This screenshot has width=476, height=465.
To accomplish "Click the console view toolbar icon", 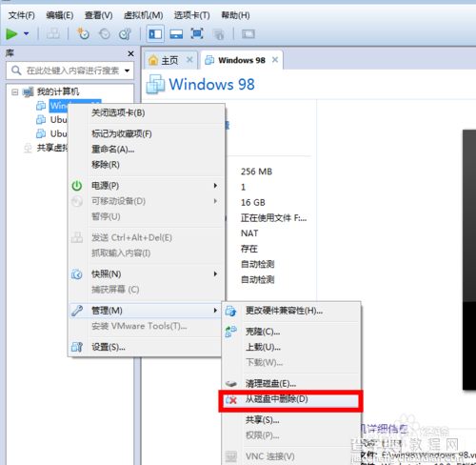I will 248,33.
